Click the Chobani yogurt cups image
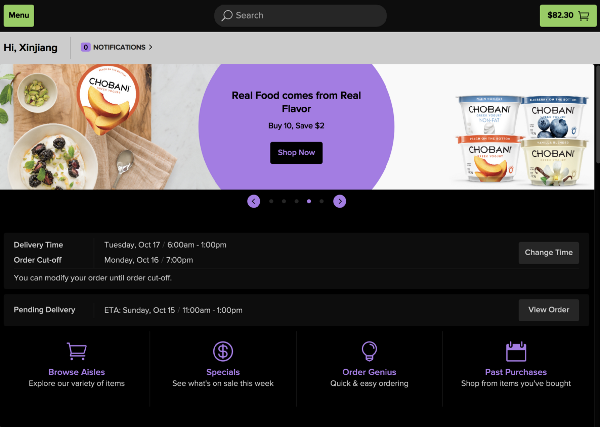This screenshot has height=427, width=600. pyautogui.click(x=522, y=141)
